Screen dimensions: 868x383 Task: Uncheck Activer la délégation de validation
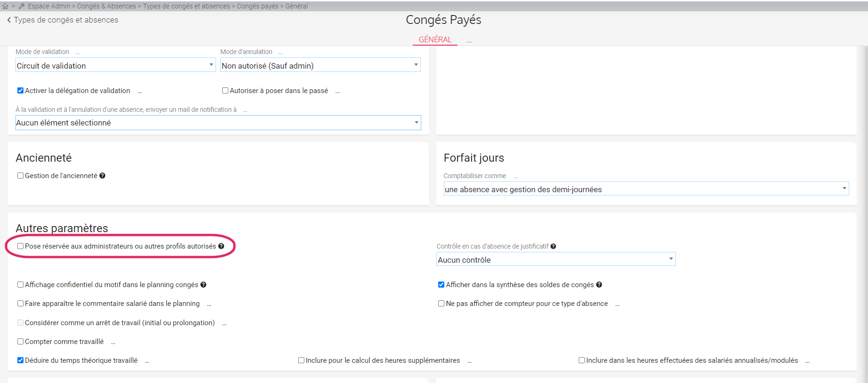pyautogui.click(x=20, y=91)
